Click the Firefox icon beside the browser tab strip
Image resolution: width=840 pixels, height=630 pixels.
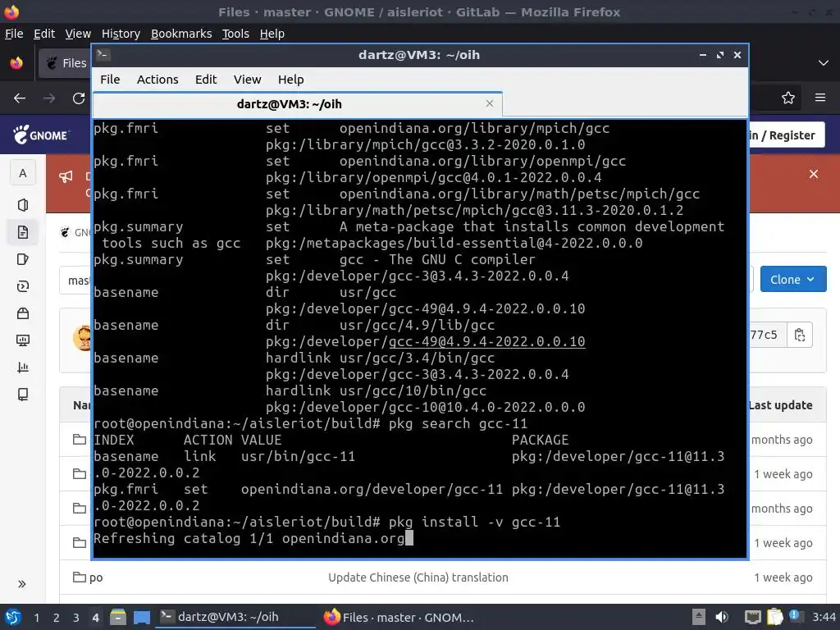[x=16, y=62]
